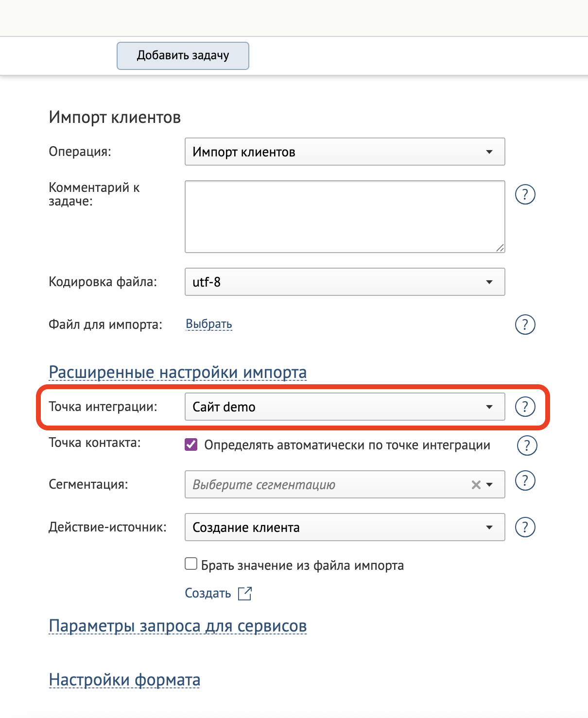Expand Параметры запроса для сервисов section
This screenshot has height=718, width=588.
click(x=178, y=626)
